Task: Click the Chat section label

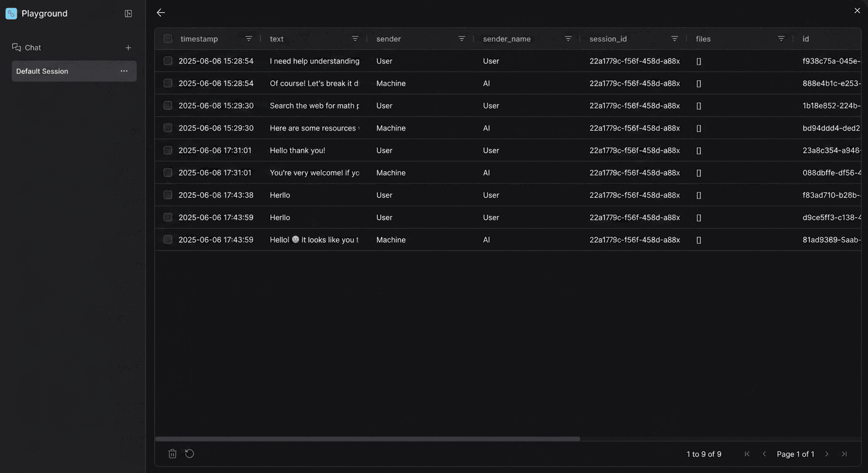Action: pyautogui.click(x=33, y=47)
